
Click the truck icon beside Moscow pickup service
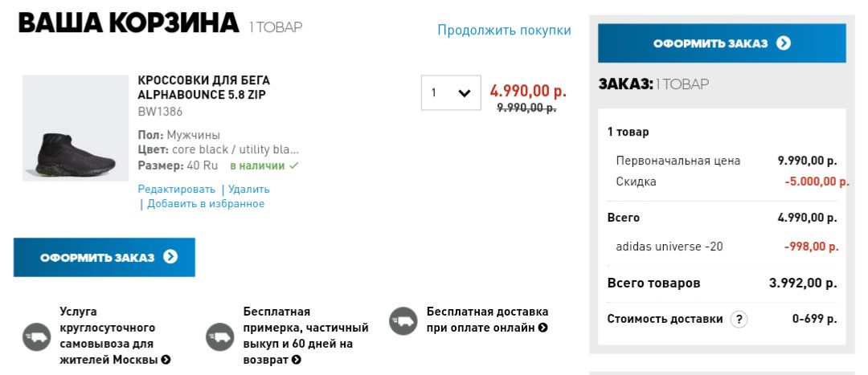point(36,336)
